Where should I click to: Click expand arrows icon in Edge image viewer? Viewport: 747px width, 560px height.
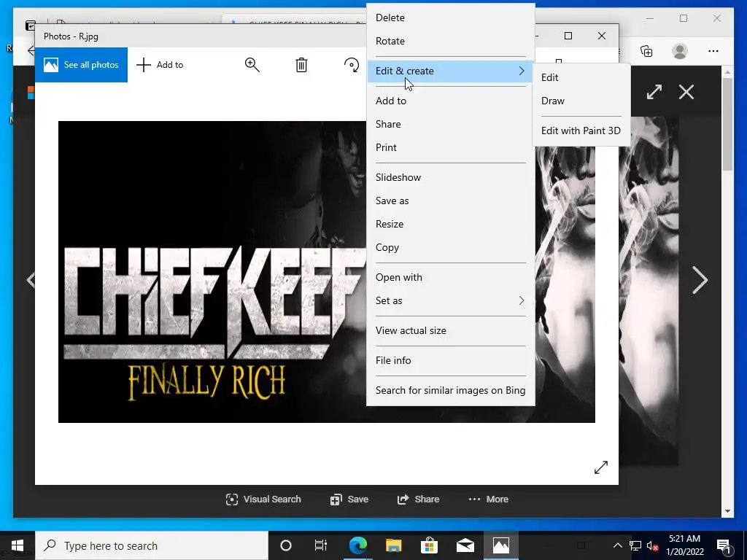click(654, 92)
